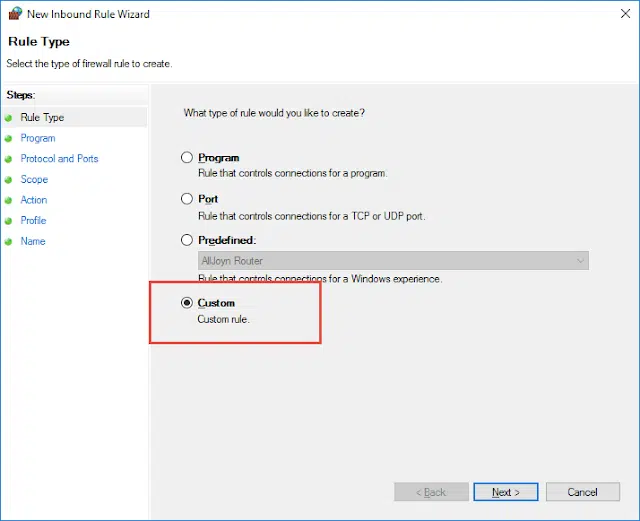Open the Scope step in sidebar

coord(34,180)
